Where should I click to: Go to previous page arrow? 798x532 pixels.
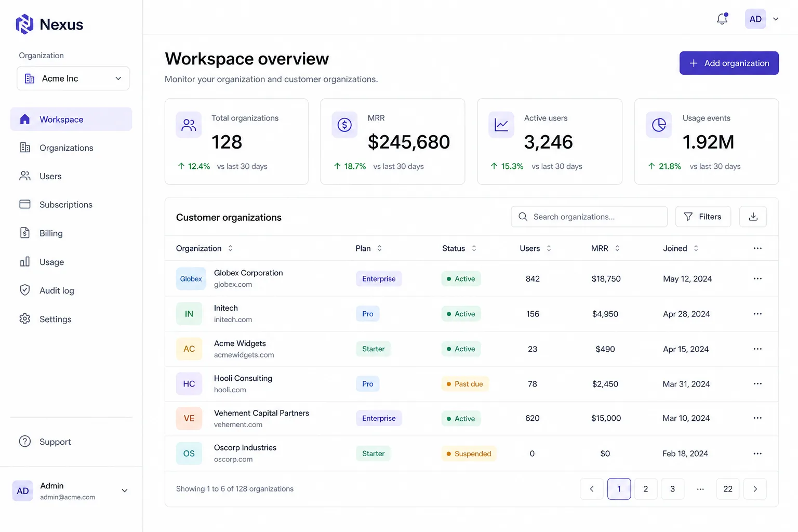[592, 489]
